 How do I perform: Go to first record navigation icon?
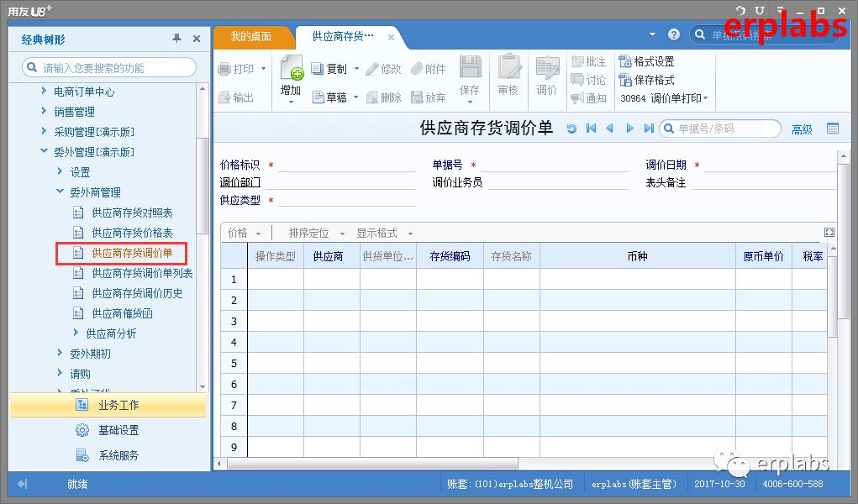pos(591,128)
